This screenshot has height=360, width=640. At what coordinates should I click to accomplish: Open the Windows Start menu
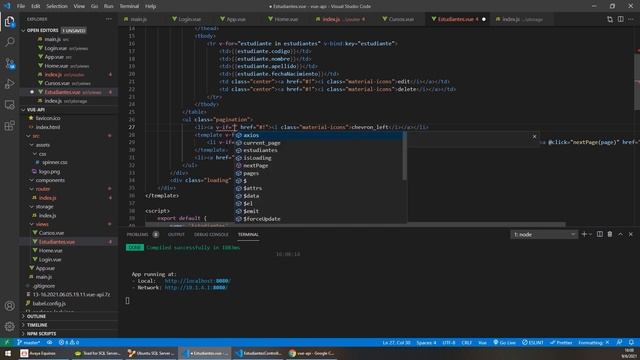[7, 353]
